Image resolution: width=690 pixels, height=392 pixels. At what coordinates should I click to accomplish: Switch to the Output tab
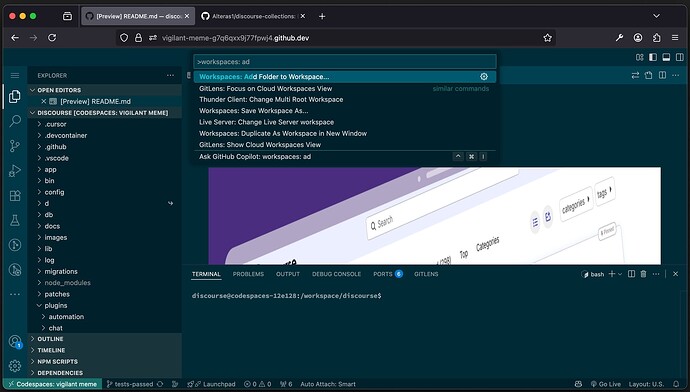coord(288,274)
